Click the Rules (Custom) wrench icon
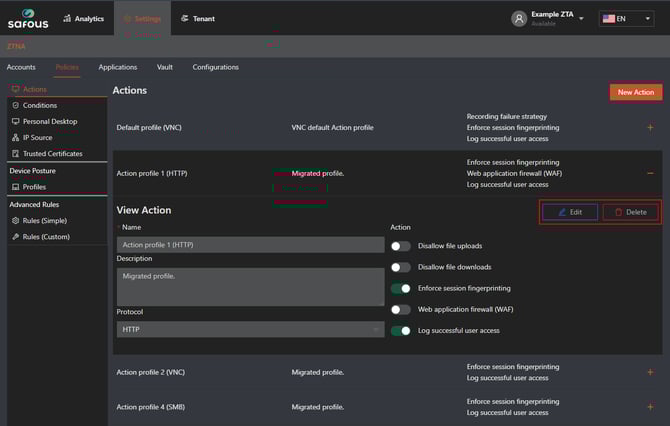The width and height of the screenshot is (670, 426). point(15,236)
